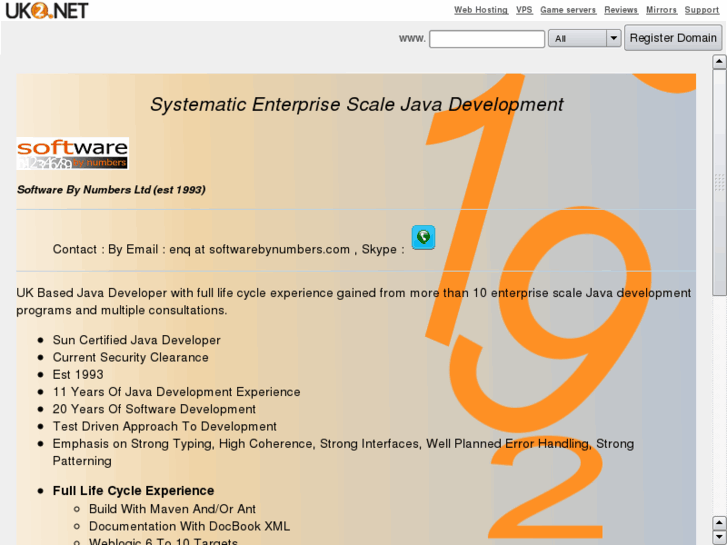Go to Game servers page
The height and width of the screenshot is (545, 727).
(568, 10)
